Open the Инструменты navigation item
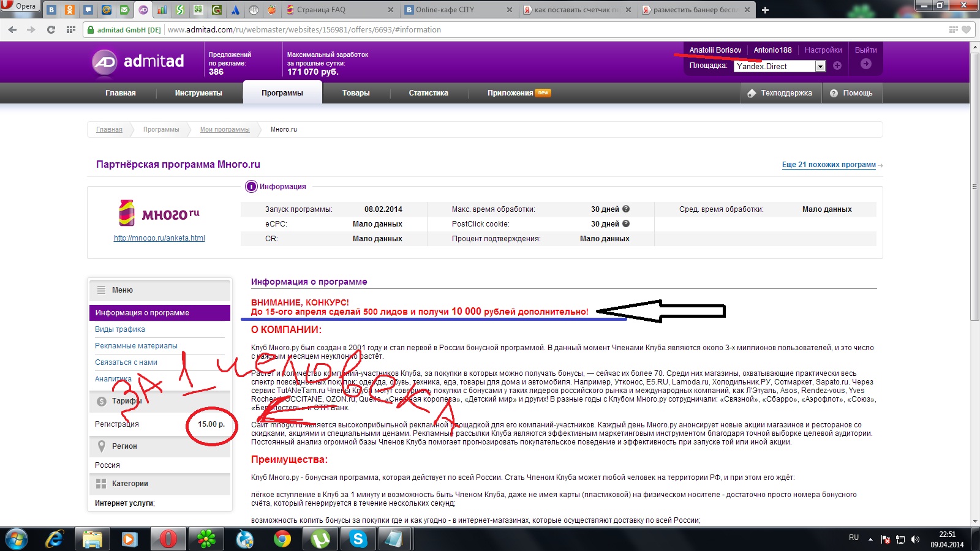The image size is (980, 551). click(198, 93)
